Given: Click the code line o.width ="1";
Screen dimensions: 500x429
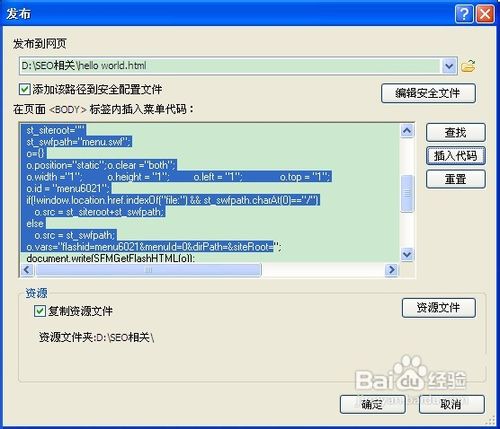Looking at the screenshot, I should click(178, 177).
